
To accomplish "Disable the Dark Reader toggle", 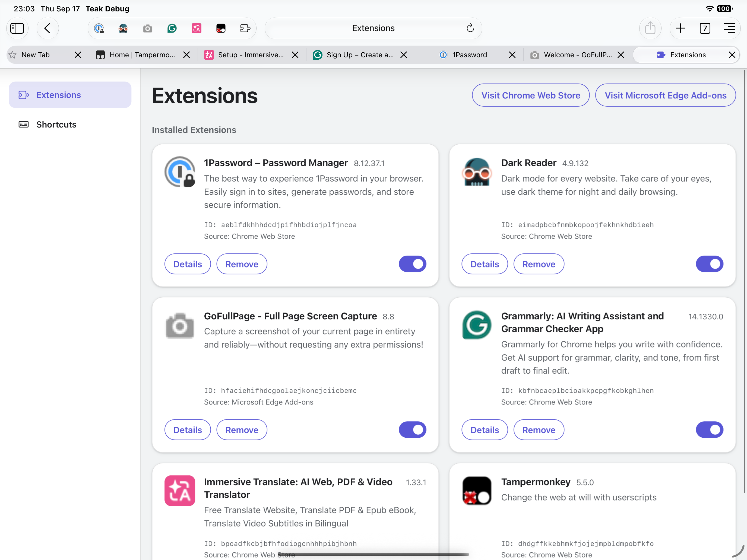I will tap(710, 264).
